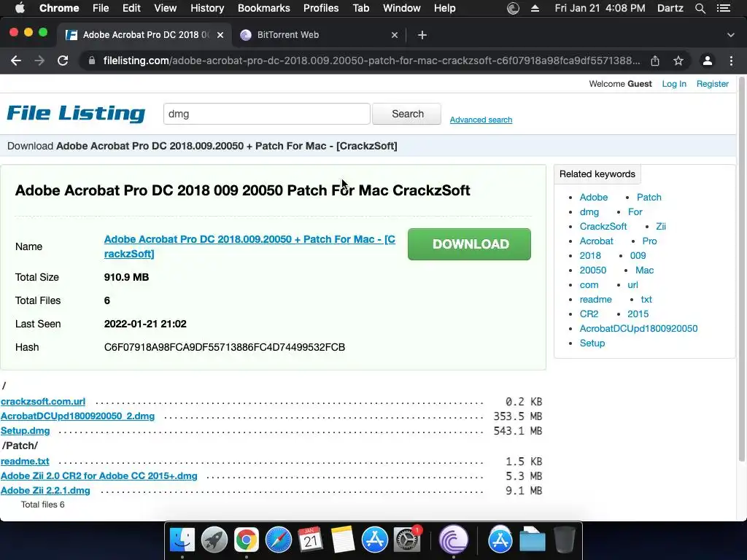Viewport: 747px width, 560px height.
Task: Open Adobe Zii 2.0 CR2 dmg link
Action: pos(99,476)
